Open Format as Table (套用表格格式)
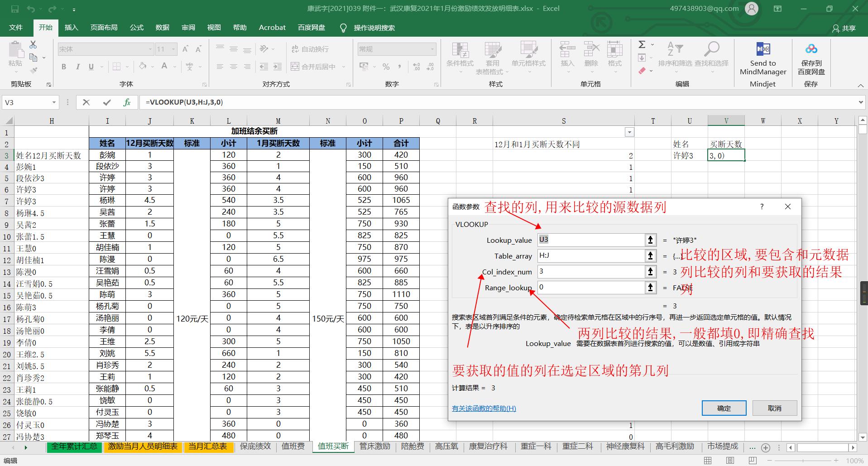This screenshot has width=868, height=466. pos(493,58)
